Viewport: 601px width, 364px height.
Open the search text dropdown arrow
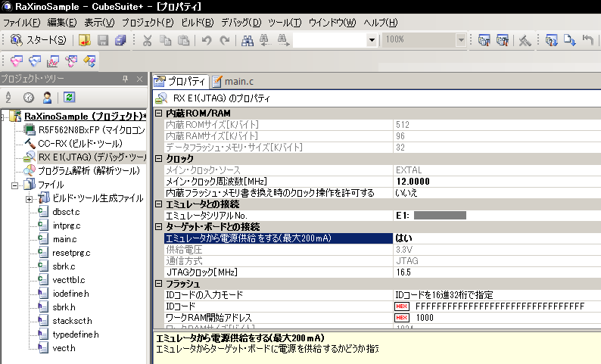tap(372, 40)
